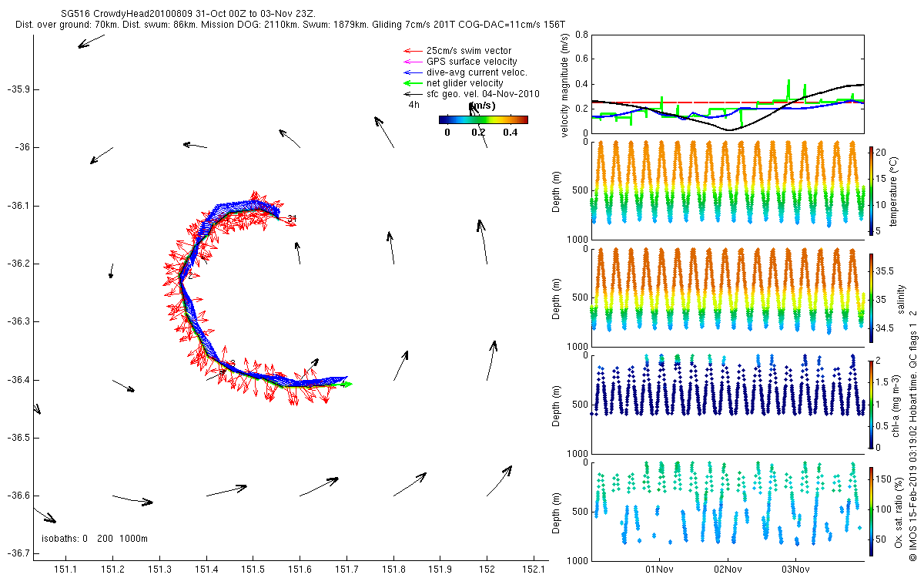The height and width of the screenshot is (578, 924).
Task: Click the green arrowhead at the track's end
Action: [347, 384]
